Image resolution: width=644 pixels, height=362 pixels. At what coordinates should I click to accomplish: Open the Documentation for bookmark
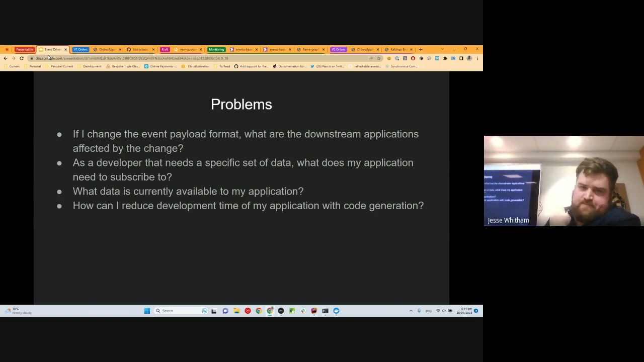(x=289, y=66)
